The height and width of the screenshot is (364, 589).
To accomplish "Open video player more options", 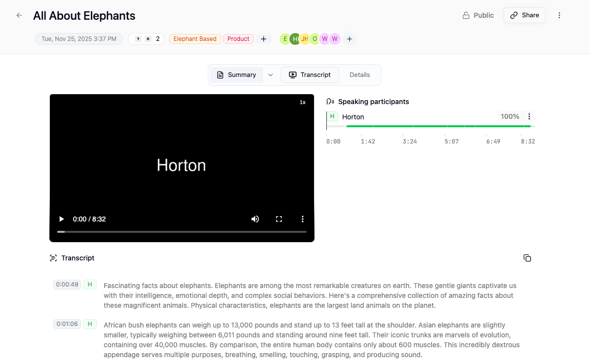I will (302, 219).
